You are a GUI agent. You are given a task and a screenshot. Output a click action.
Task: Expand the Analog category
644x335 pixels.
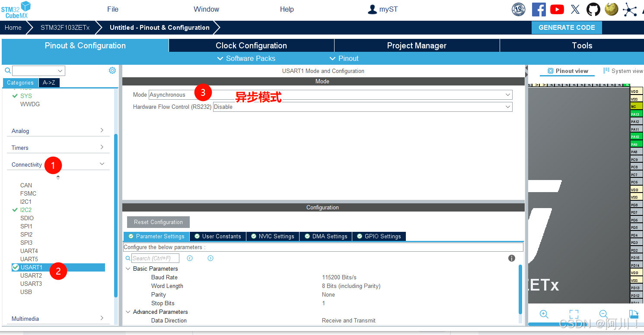click(58, 131)
